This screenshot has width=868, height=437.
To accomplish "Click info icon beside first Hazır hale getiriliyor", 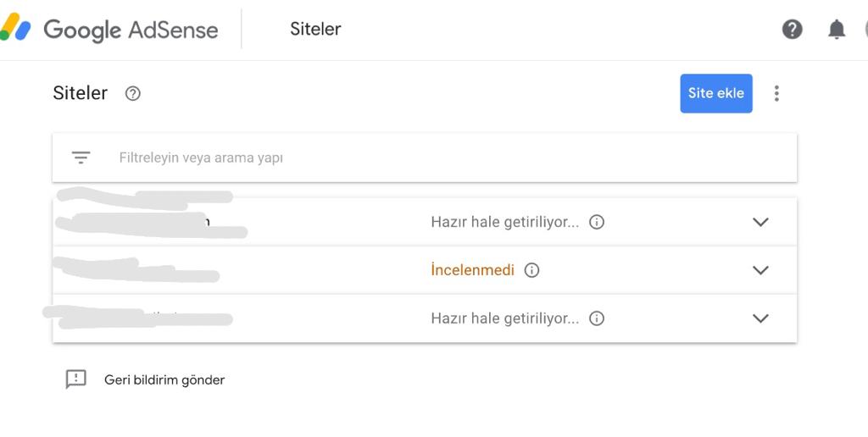I will [596, 222].
